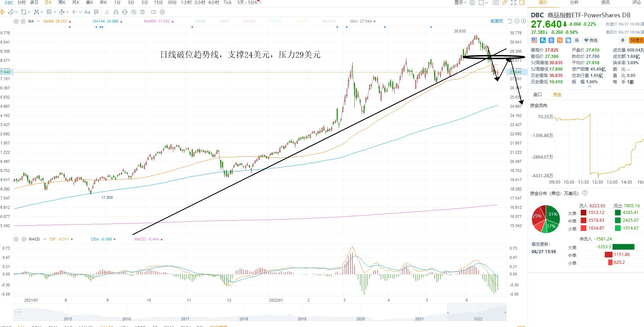The image size is (644, 327).
Task: Pick the angled line style tool
Action: coord(107,12)
